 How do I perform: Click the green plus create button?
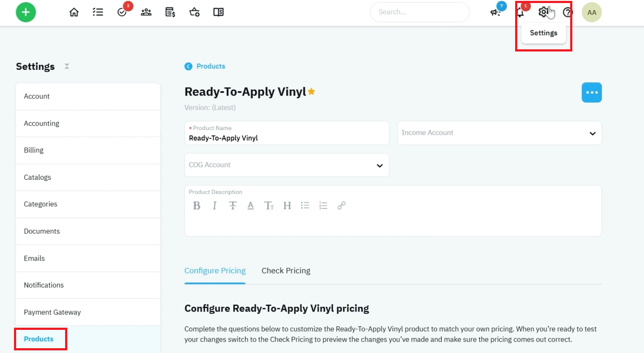(26, 12)
